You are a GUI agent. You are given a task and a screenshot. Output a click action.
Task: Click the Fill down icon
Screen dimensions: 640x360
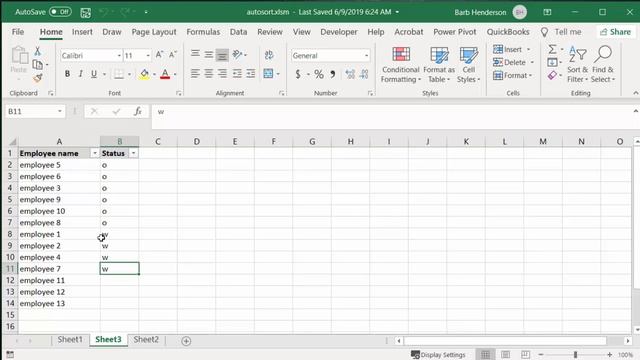click(x=552, y=62)
